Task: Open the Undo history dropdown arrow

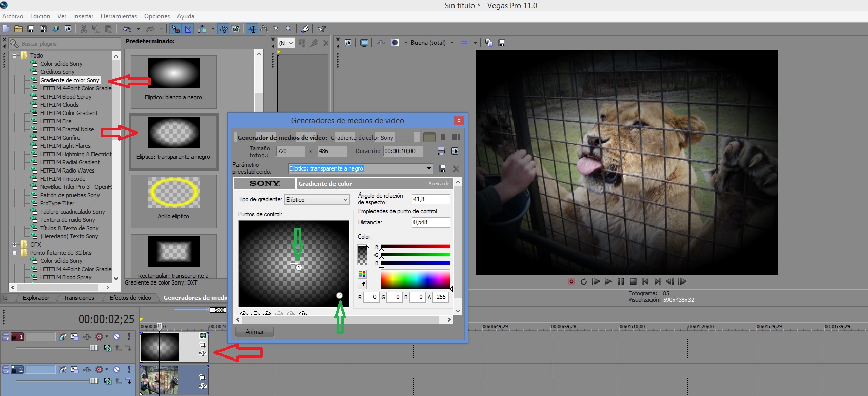Action: 138,29
